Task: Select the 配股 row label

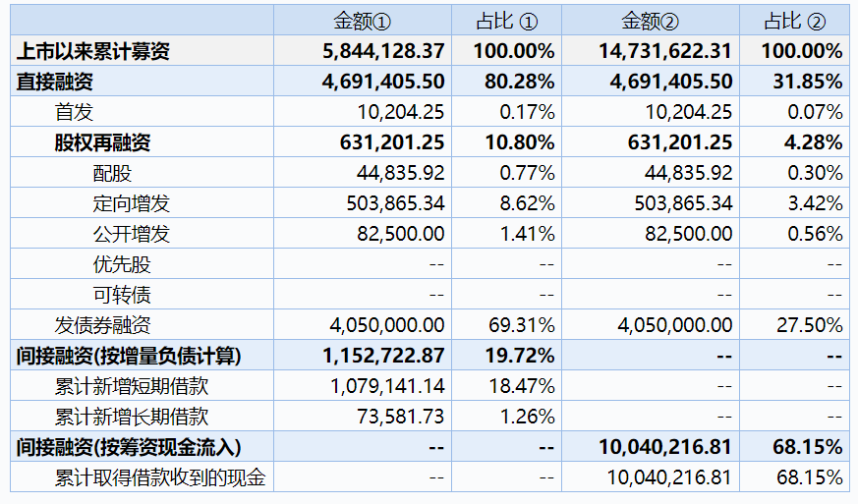Action: [x=112, y=174]
